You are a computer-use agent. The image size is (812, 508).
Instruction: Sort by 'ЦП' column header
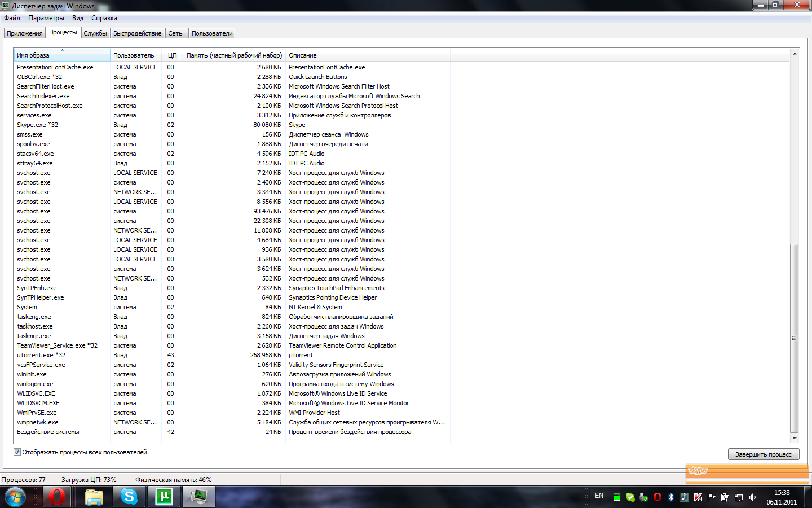pos(171,55)
